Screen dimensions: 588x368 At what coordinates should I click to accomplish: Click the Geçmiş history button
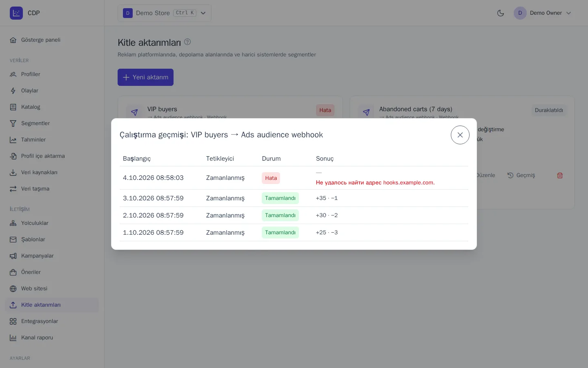click(x=521, y=175)
